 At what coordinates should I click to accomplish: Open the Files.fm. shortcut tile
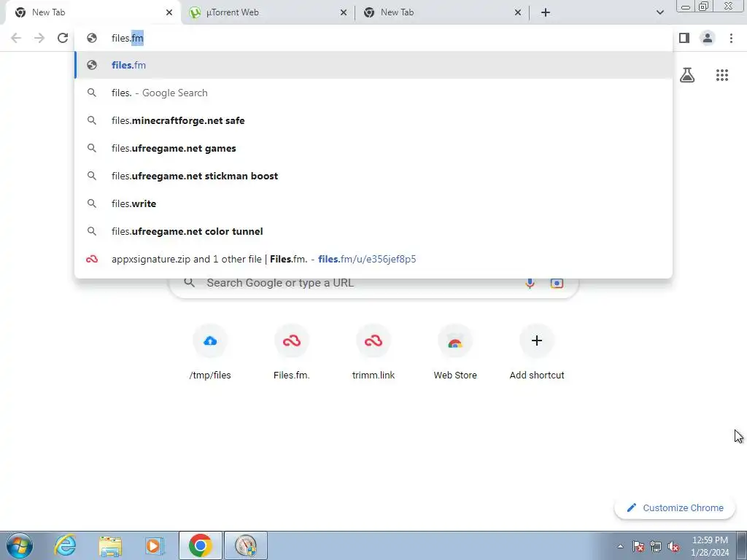292,352
